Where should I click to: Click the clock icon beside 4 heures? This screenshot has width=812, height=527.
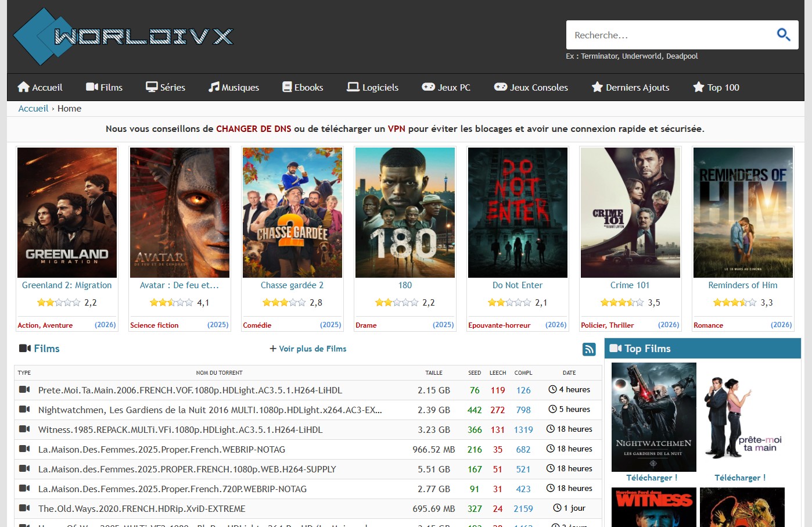pos(553,389)
